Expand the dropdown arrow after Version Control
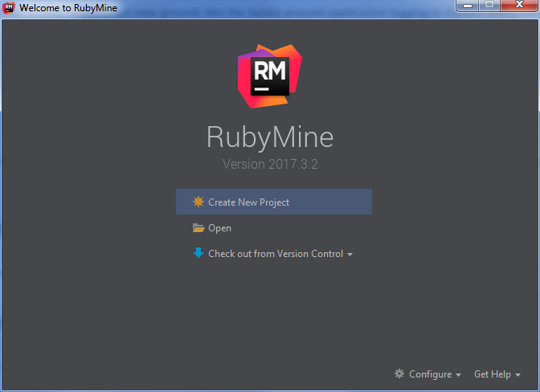 (x=350, y=255)
